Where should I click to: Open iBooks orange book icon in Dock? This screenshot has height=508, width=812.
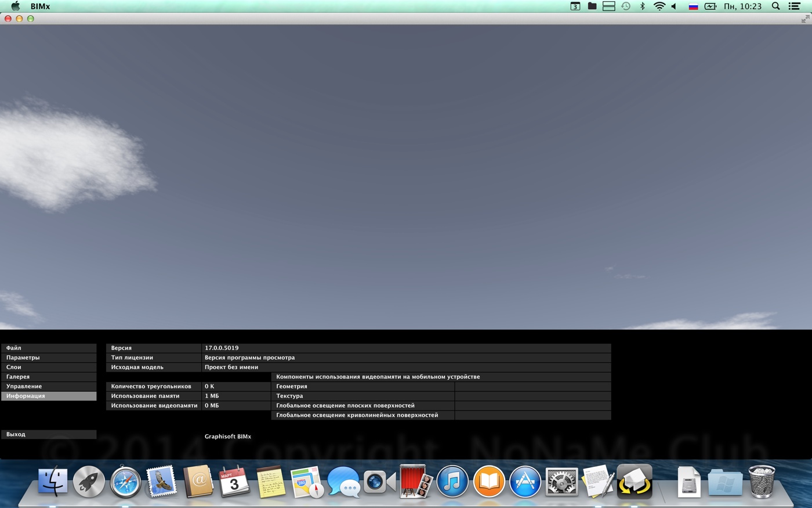[x=488, y=482]
